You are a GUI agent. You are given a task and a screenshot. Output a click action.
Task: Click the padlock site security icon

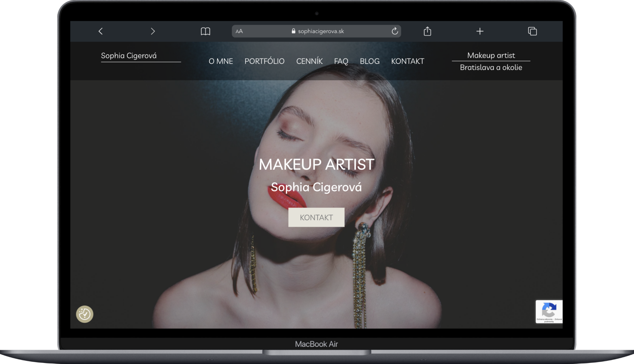(293, 31)
